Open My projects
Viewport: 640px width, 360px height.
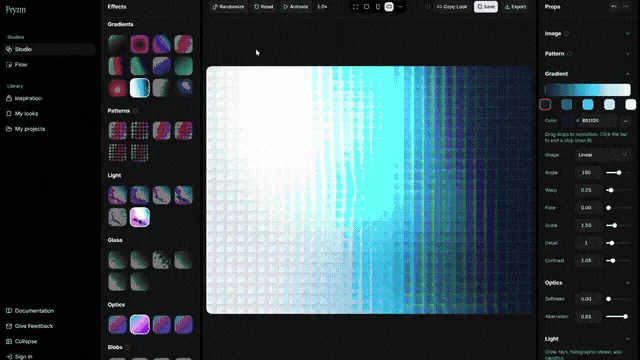pos(49,129)
